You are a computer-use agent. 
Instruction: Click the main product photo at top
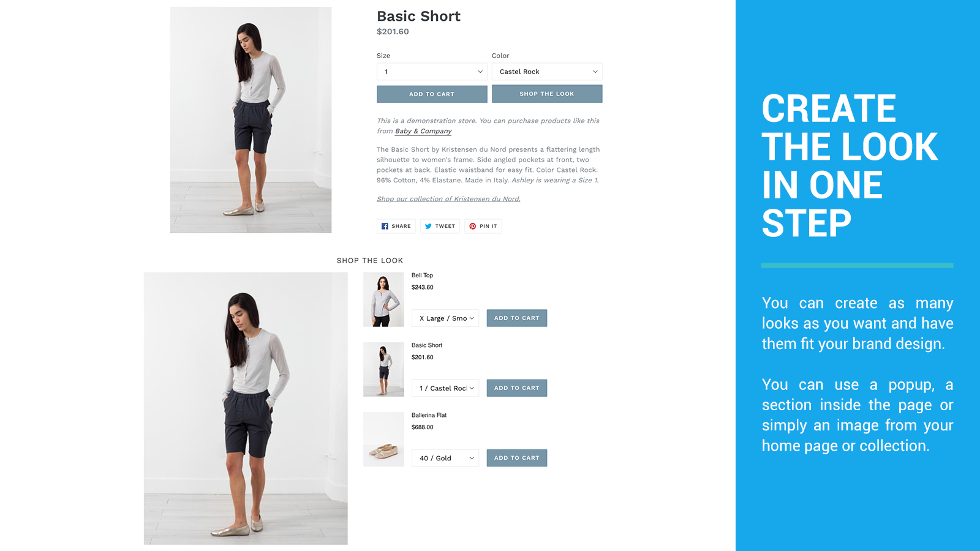[x=251, y=120]
